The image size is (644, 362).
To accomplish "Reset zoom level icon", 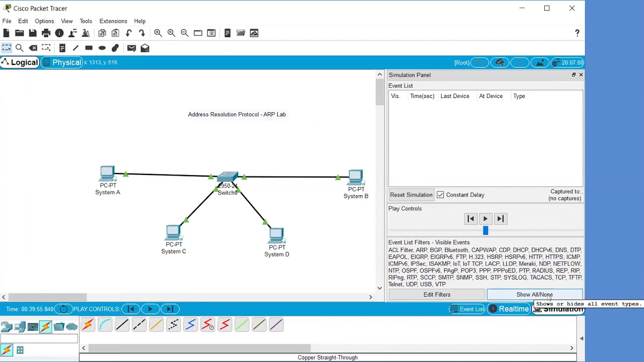I will coord(171,33).
